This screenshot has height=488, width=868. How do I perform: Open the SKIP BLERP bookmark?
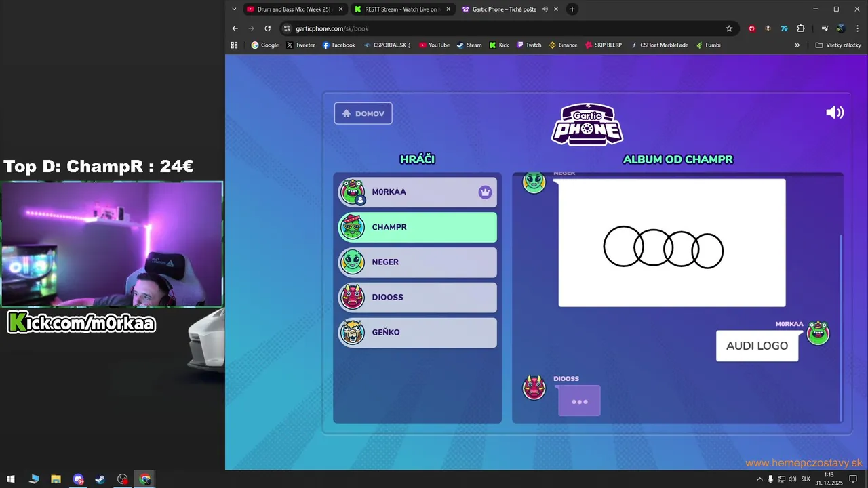click(603, 45)
